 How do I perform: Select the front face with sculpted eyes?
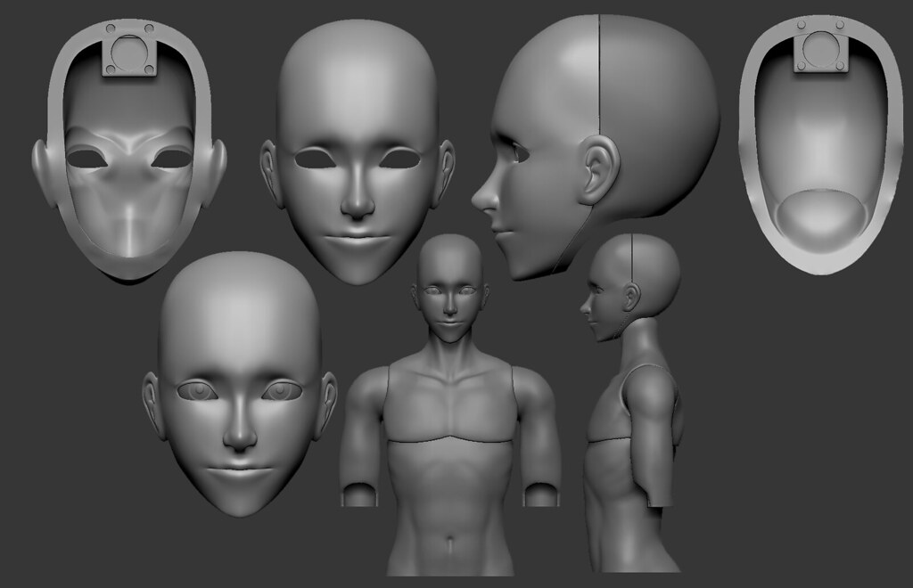(240, 384)
